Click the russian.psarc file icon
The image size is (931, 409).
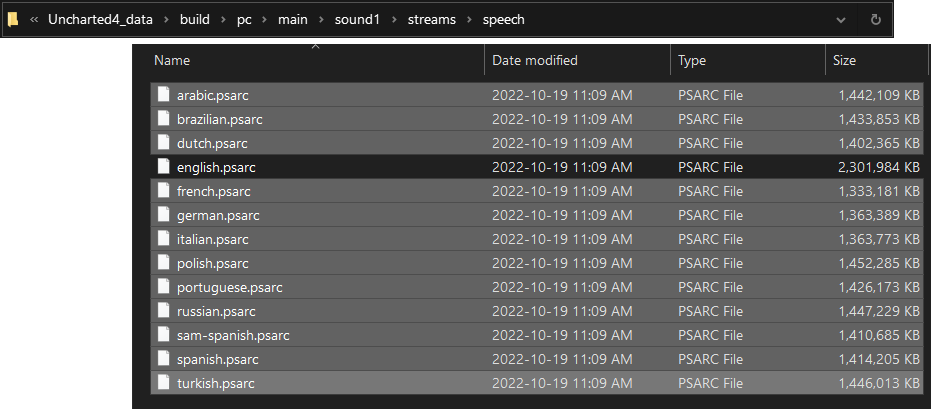click(164, 311)
